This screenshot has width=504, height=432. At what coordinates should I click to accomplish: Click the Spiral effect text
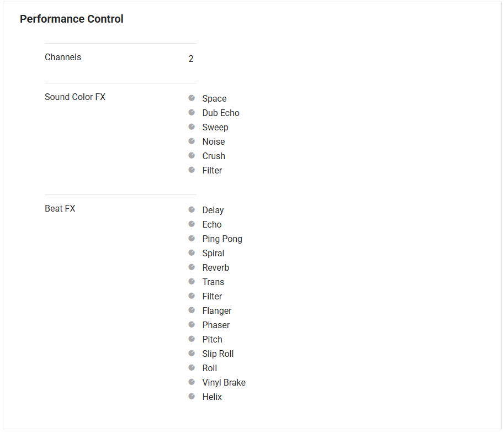coord(213,253)
